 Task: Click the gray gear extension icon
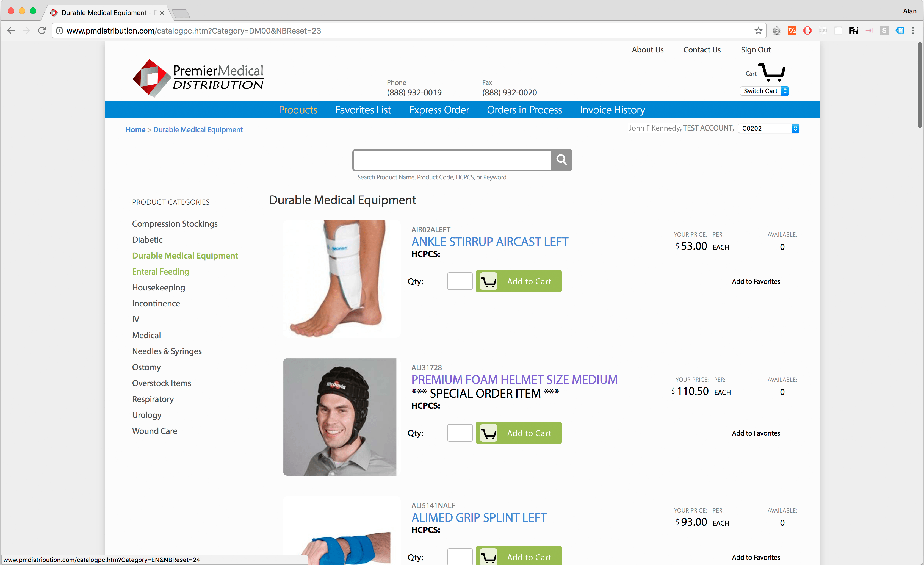tap(777, 31)
